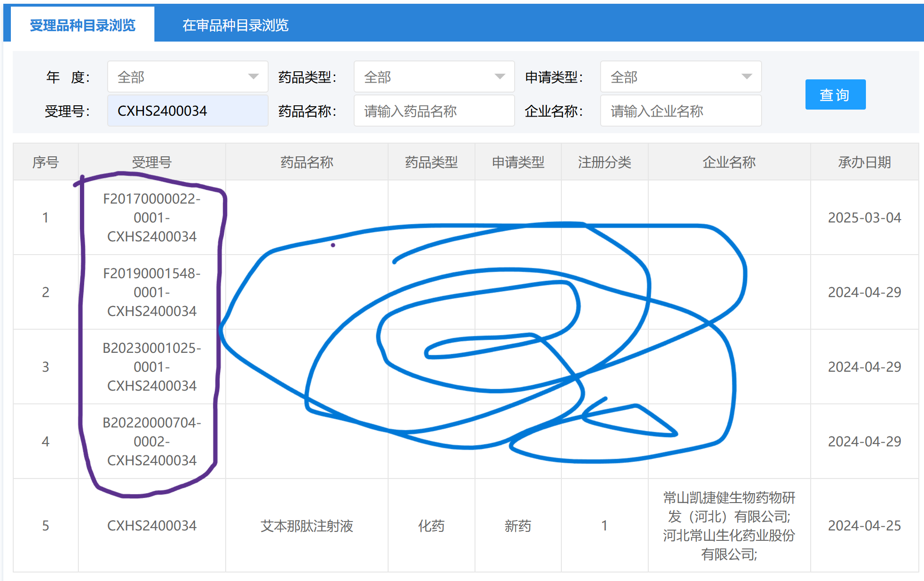Viewport: 924px width, 581px height.
Task: Click the 药品类型 dropdown arrow icon
Action: (x=500, y=77)
